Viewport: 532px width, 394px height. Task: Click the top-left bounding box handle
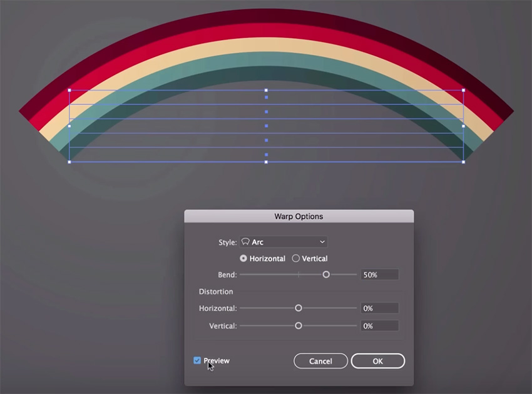coord(69,90)
